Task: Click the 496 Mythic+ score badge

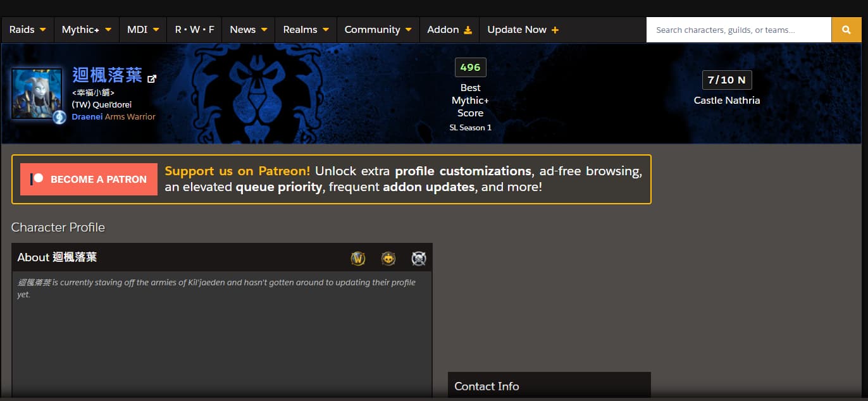Action: pyautogui.click(x=470, y=67)
